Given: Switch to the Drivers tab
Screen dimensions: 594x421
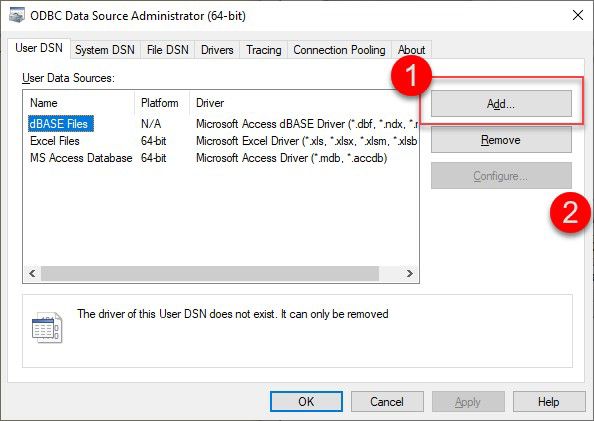Looking at the screenshot, I should coord(217,50).
